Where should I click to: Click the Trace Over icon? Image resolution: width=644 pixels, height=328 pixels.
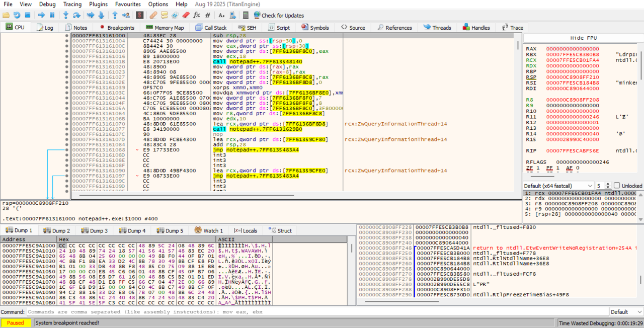(x=101, y=15)
